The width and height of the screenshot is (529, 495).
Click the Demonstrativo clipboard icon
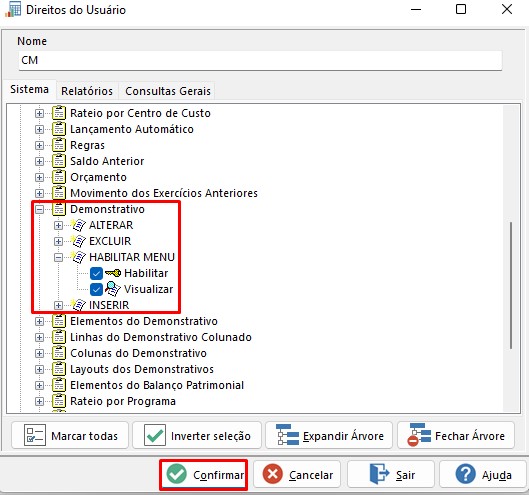(59, 209)
